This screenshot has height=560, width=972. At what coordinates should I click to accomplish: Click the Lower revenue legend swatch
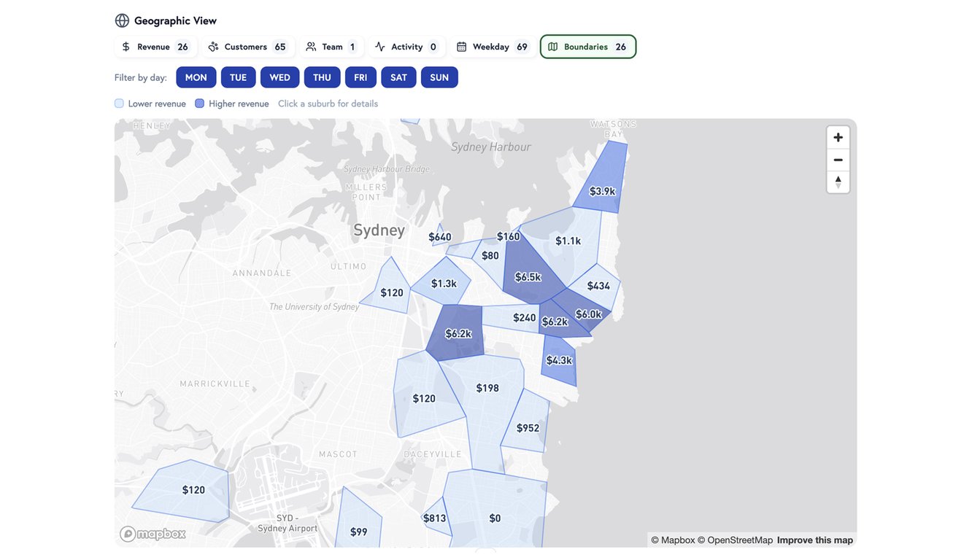117,102
